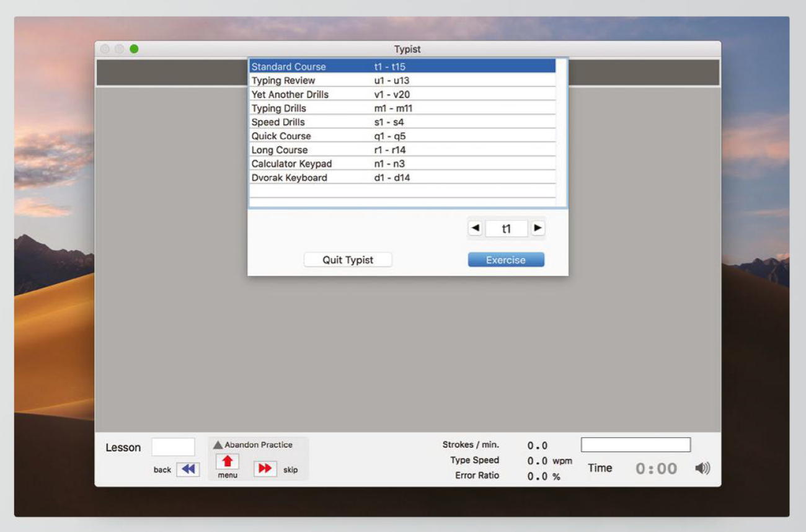
Task: Click the red skip double-arrow icon
Action: tap(265, 469)
